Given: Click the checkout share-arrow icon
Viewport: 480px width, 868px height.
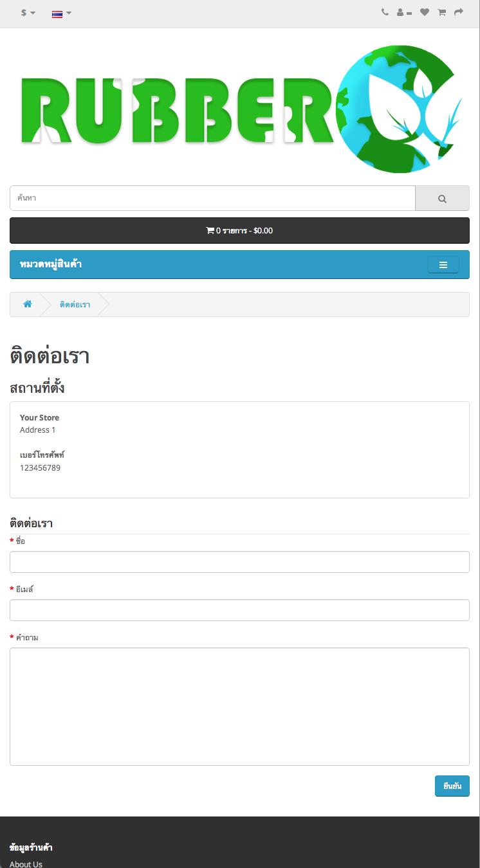Looking at the screenshot, I should (459, 12).
